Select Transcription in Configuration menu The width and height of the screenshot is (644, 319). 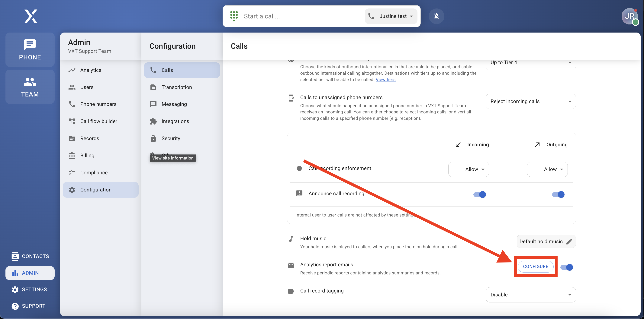pyautogui.click(x=182, y=87)
